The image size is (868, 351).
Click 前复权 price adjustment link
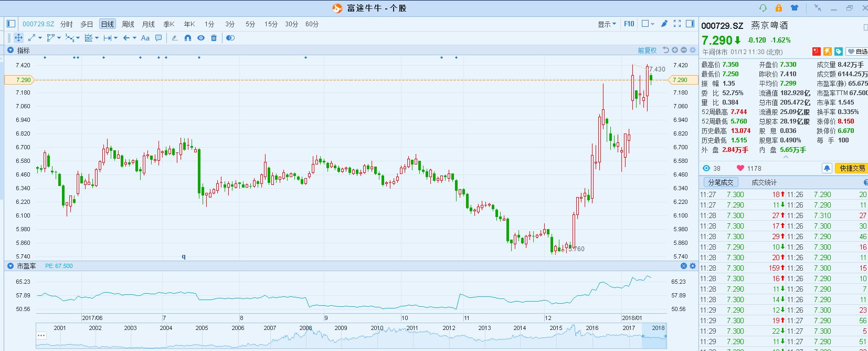point(647,50)
